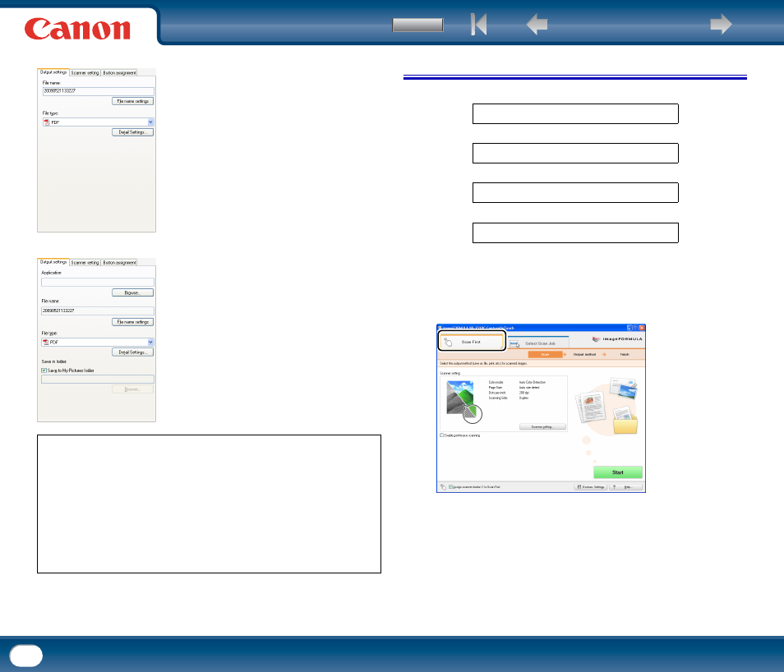The height and width of the screenshot is (672, 784).
Task: Open Output settings tab in panel with Application field
Action: click(x=53, y=262)
